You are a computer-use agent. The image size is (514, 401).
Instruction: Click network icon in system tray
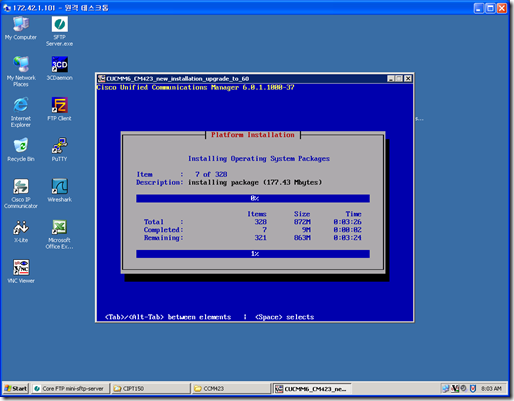pos(446,388)
